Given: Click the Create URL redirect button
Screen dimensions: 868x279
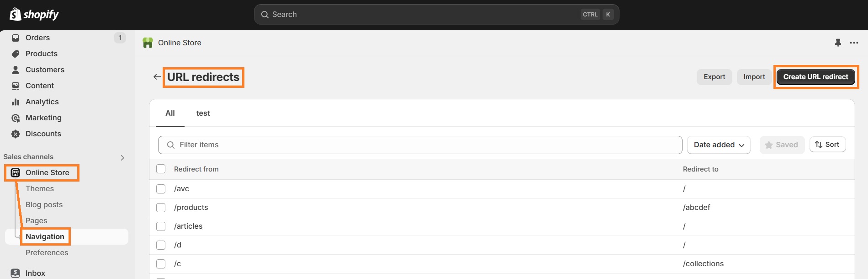Looking at the screenshot, I should tap(815, 76).
